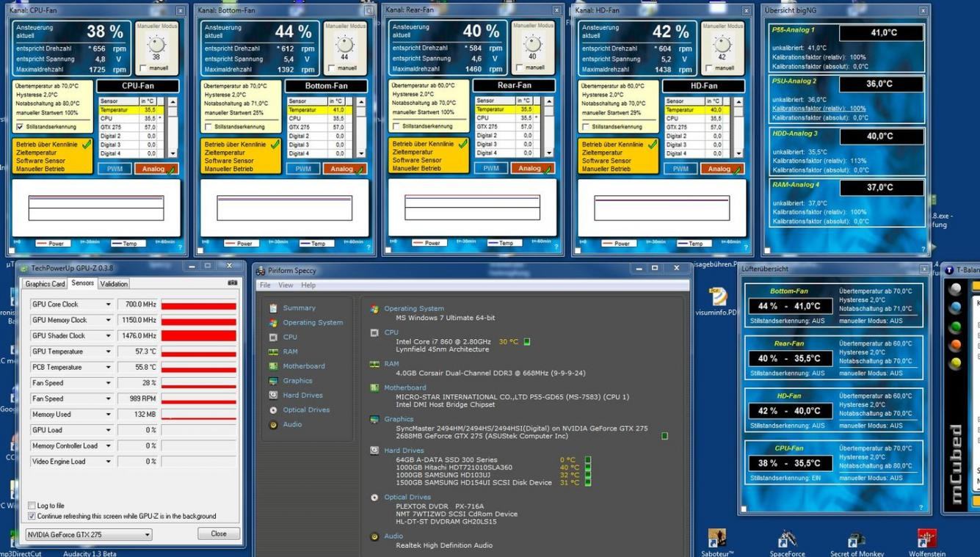Image resolution: width=980 pixels, height=557 pixels.
Task: Click Kalibrationsfaktor (relativ) link under PSU-Analog 2
Action: pyautogui.click(x=819, y=109)
